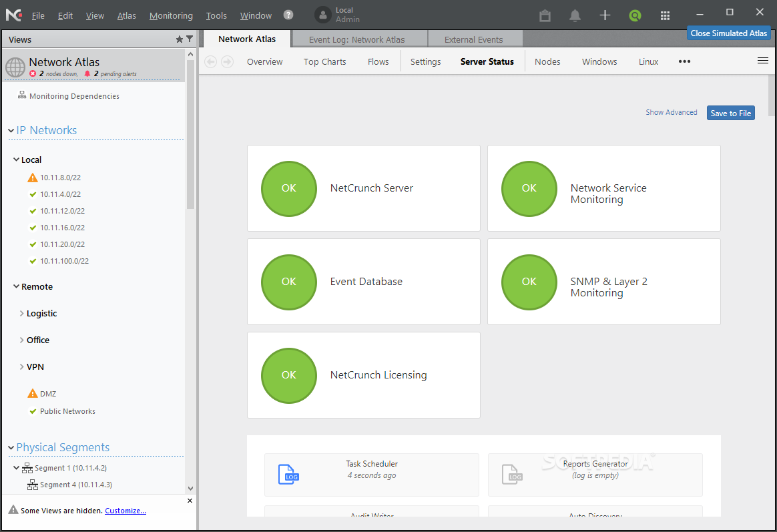Image resolution: width=777 pixels, height=532 pixels.
Task: Select network 10.11.8.0/22
Action: coord(61,178)
